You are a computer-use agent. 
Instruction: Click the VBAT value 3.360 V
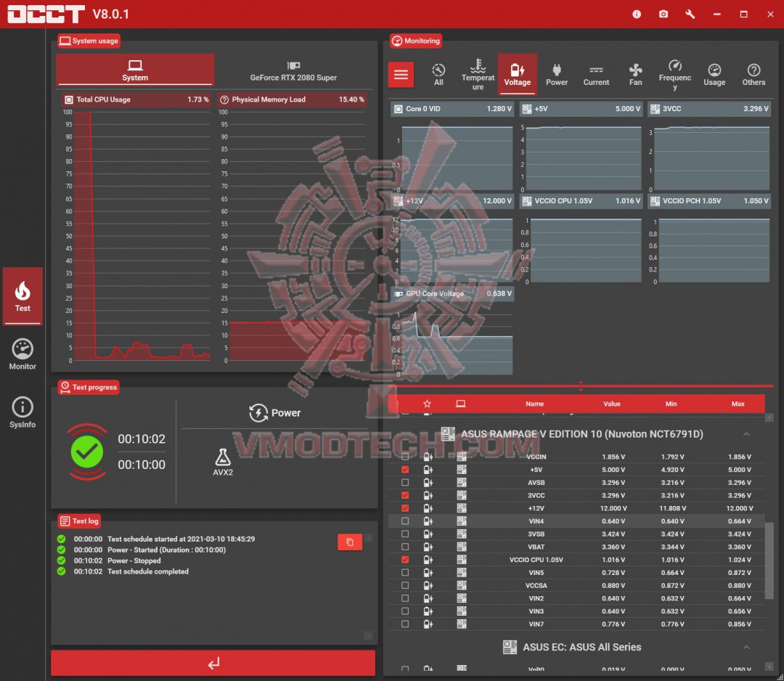(x=613, y=547)
